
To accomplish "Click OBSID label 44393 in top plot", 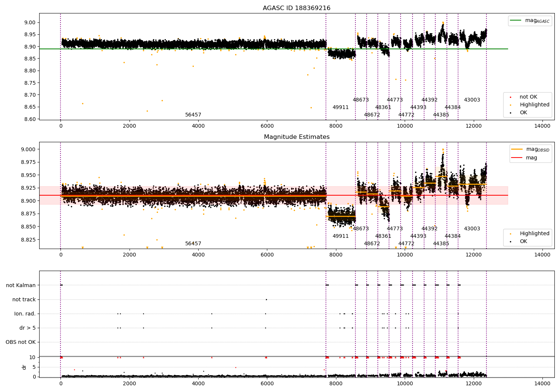I will 418,108.
